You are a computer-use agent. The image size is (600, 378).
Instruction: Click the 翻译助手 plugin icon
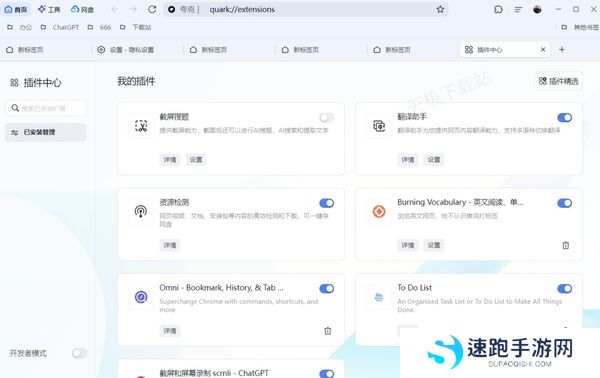(379, 125)
